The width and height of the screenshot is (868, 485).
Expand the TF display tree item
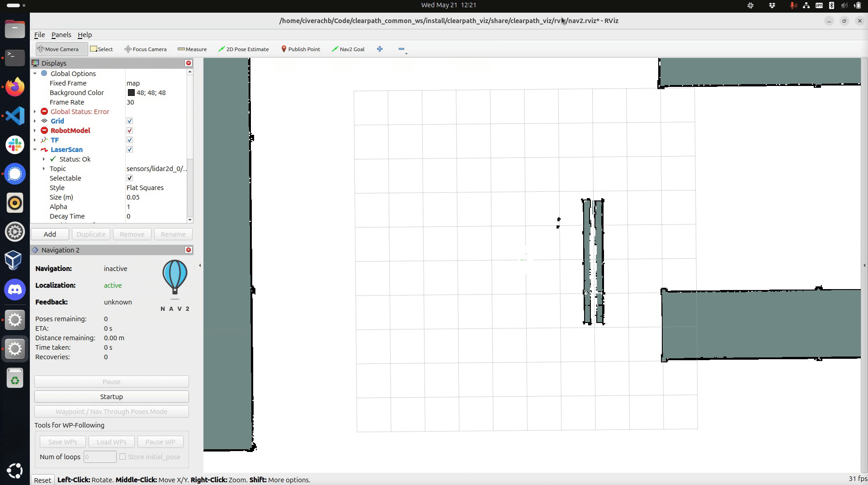(x=35, y=140)
